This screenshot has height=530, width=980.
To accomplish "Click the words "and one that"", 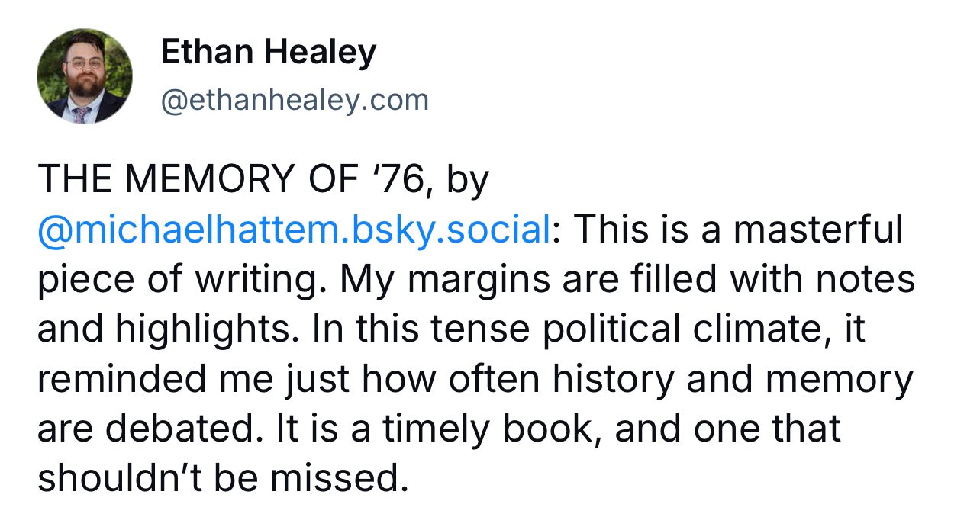I will [x=727, y=429].
